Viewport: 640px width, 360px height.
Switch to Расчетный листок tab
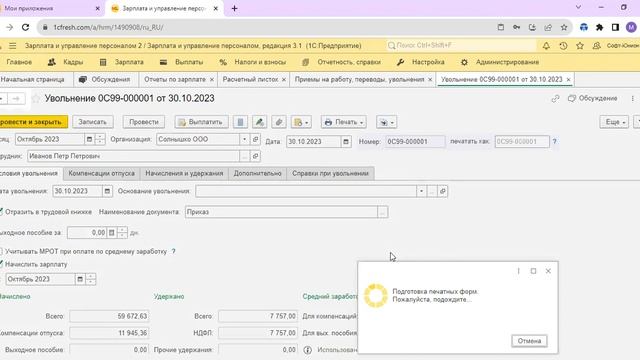250,80
